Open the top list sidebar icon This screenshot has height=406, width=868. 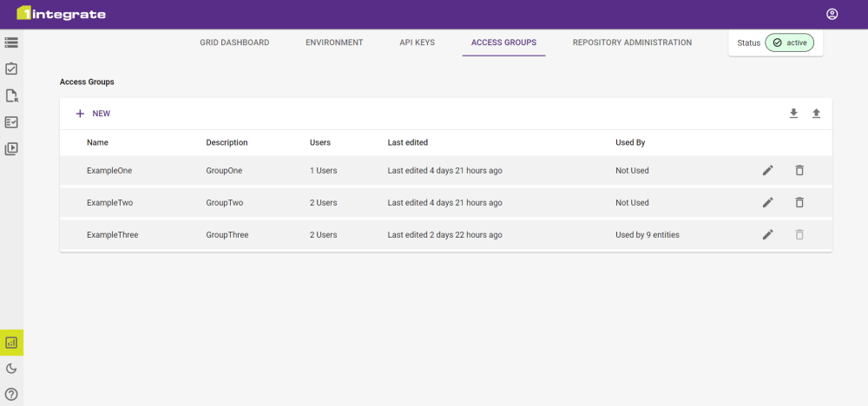point(11,42)
